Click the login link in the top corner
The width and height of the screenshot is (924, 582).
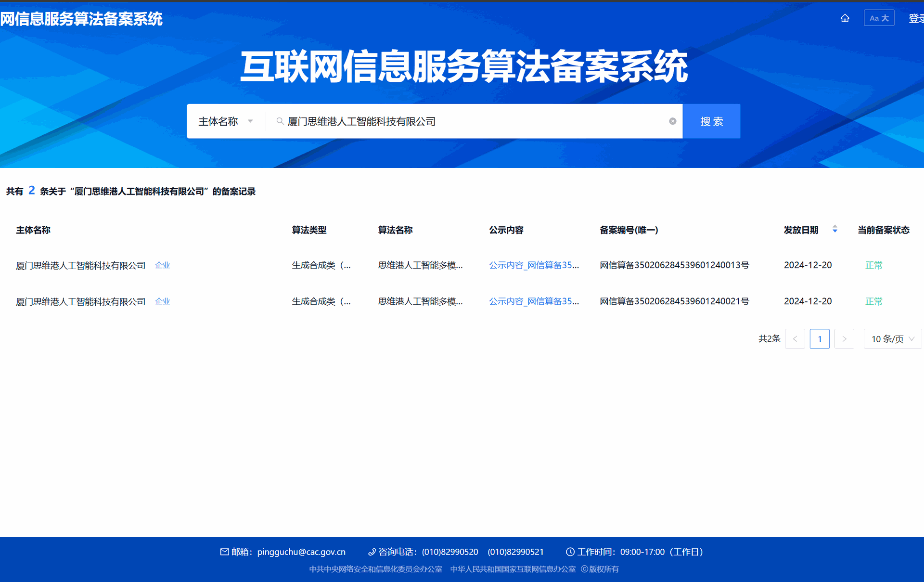coord(916,18)
